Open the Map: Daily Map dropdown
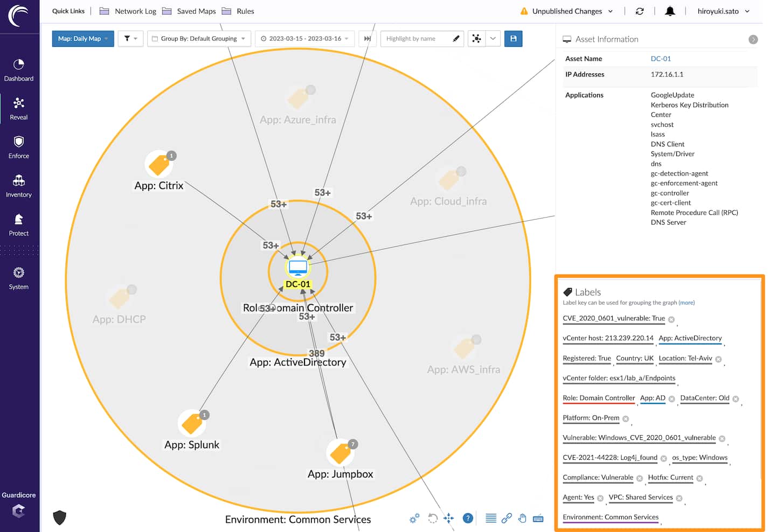This screenshot has width=776, height=532. pos(83,39)
